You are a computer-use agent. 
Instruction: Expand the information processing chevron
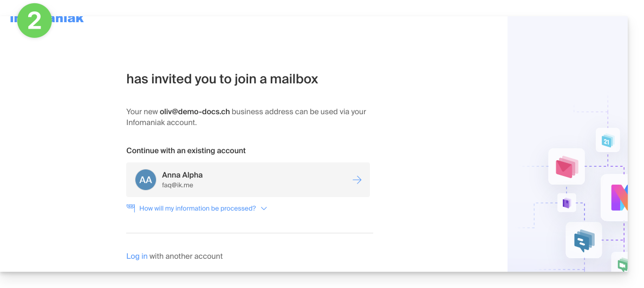[x=264, y=208]
